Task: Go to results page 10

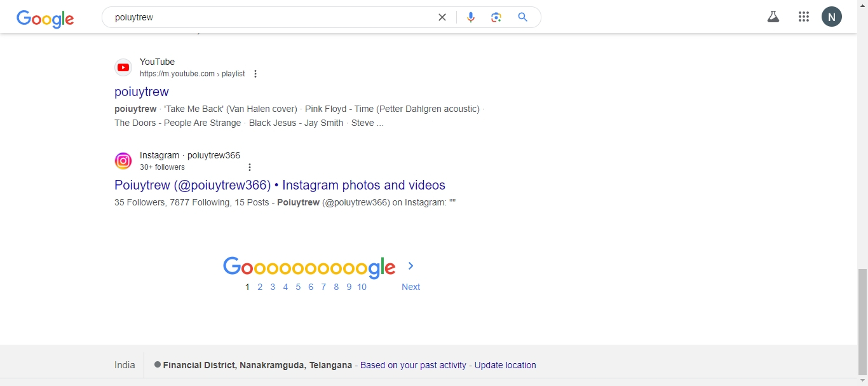Action: [362, 287]
